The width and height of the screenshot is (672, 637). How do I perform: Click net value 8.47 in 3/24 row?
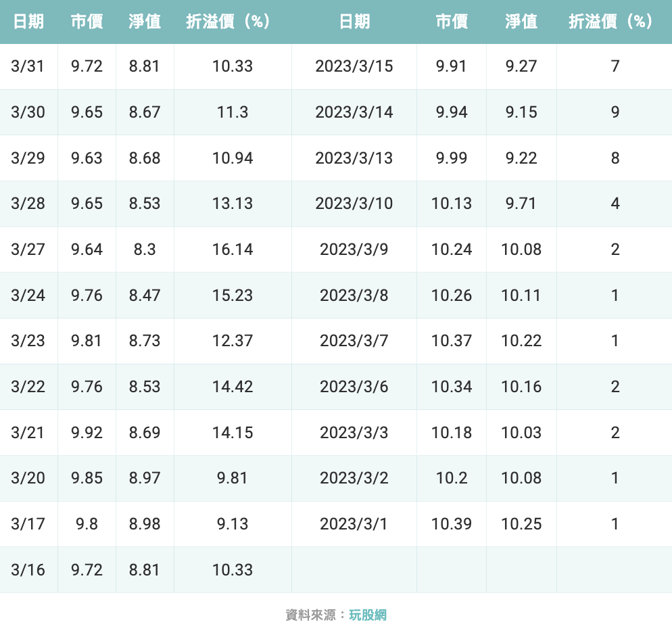tap(145, 296)
